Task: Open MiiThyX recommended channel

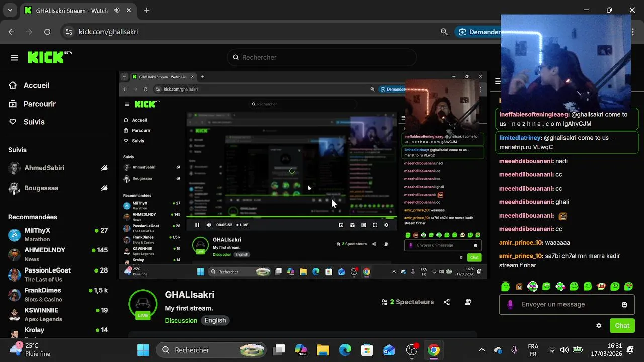Action: (58, 234)
